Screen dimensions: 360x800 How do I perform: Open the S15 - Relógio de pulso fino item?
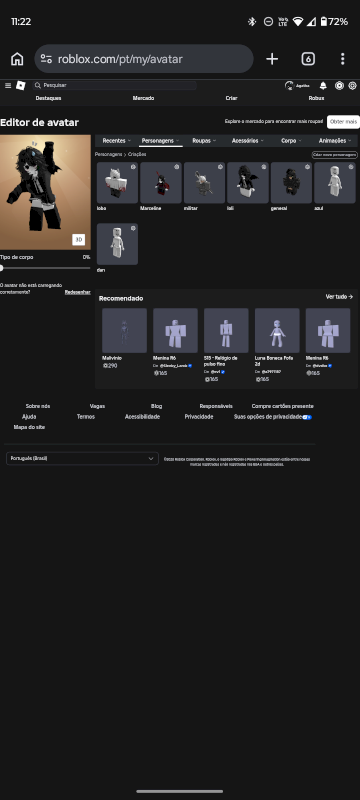pyautogui.click(x=226, y=330)
